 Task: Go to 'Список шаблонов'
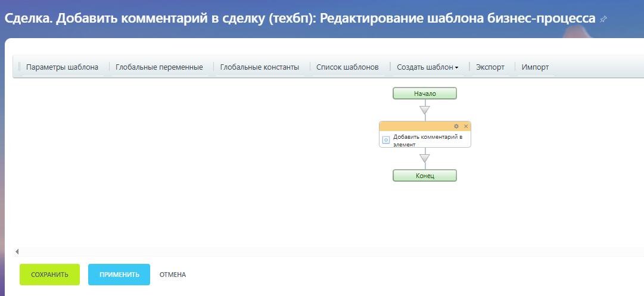[x=347, y=67]
